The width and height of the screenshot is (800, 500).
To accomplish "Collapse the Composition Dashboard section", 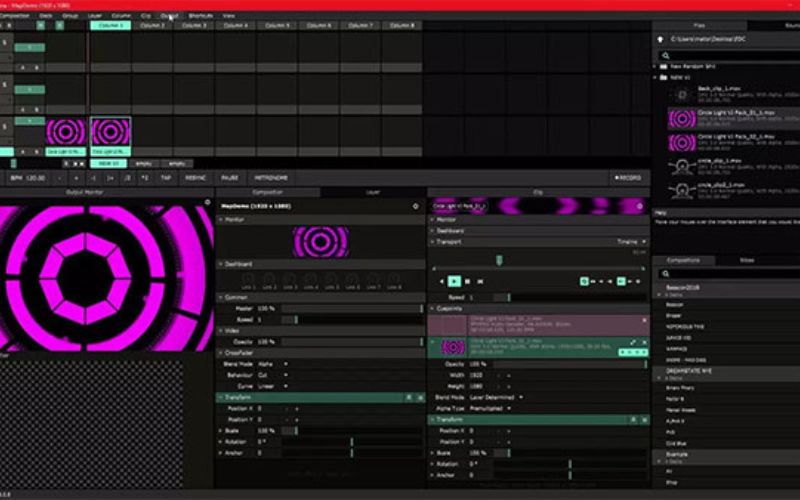I will [x=221, y=264].
